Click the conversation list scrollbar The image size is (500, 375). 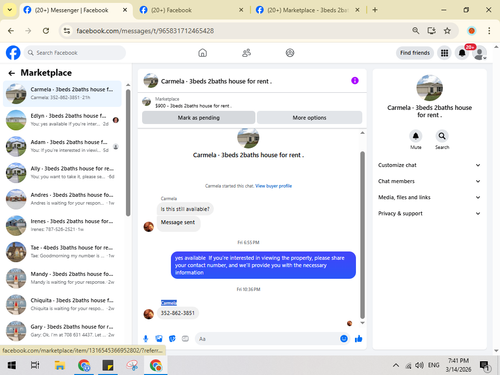pos(128,153)
